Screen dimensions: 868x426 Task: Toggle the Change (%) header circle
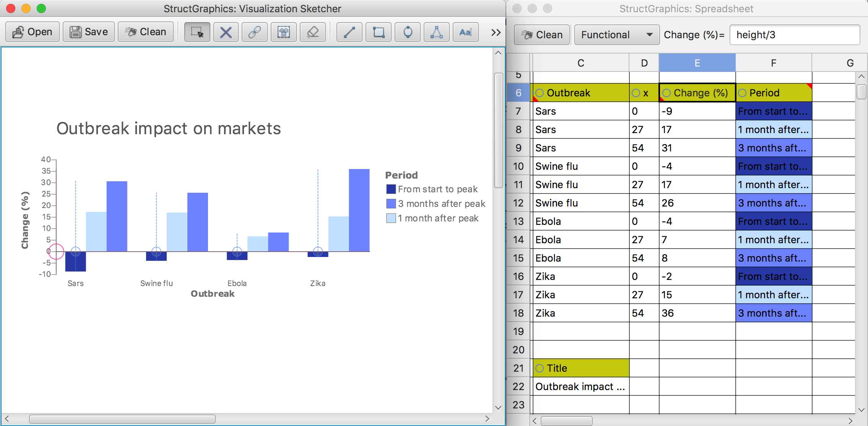(x=666, y=93)
